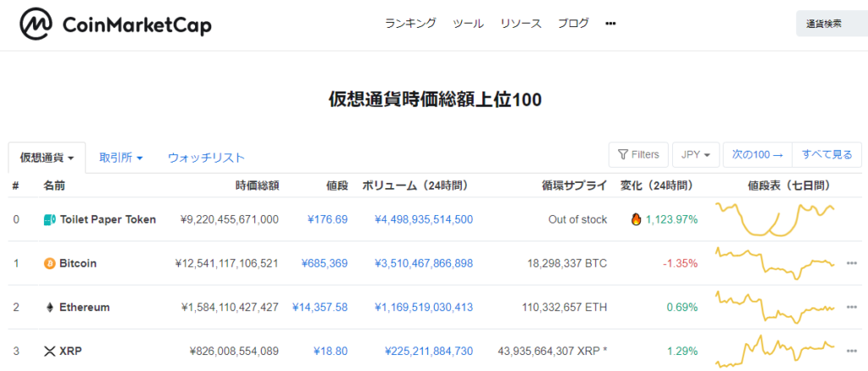Open the three-dot menu in the top navigation
Screen dimensions: 868x371
click(x=610, y=24)
